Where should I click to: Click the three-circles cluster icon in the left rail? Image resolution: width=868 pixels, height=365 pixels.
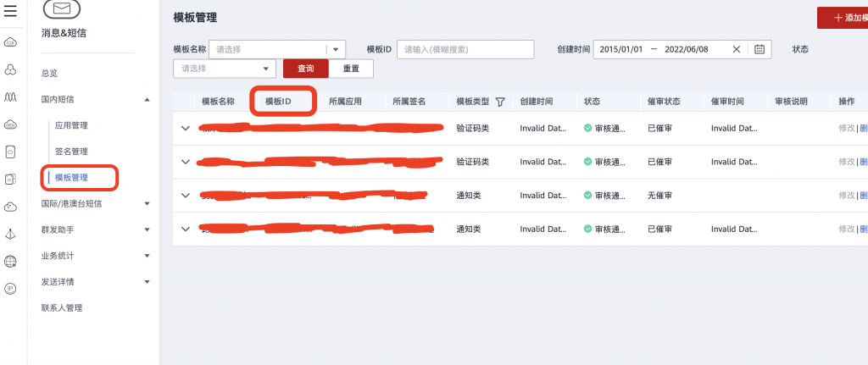pyautogui.click(x=10, y=69)
